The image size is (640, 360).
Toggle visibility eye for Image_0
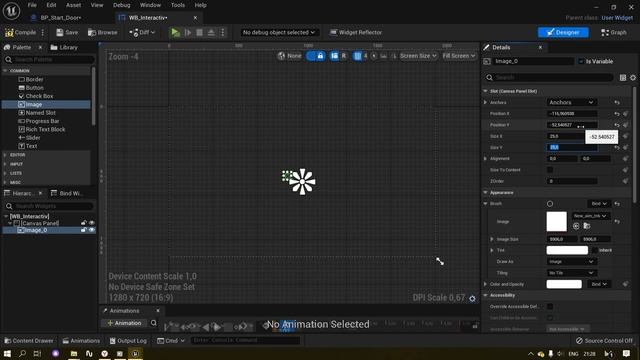[91, 230]
